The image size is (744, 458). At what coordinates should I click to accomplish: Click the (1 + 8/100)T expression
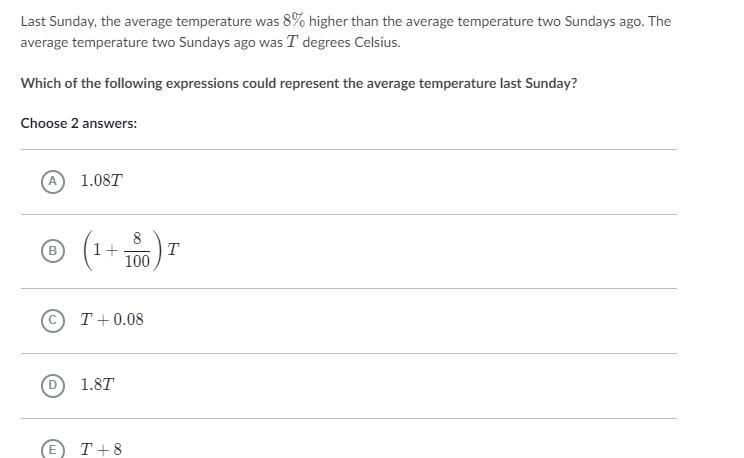tap(130, 251)
